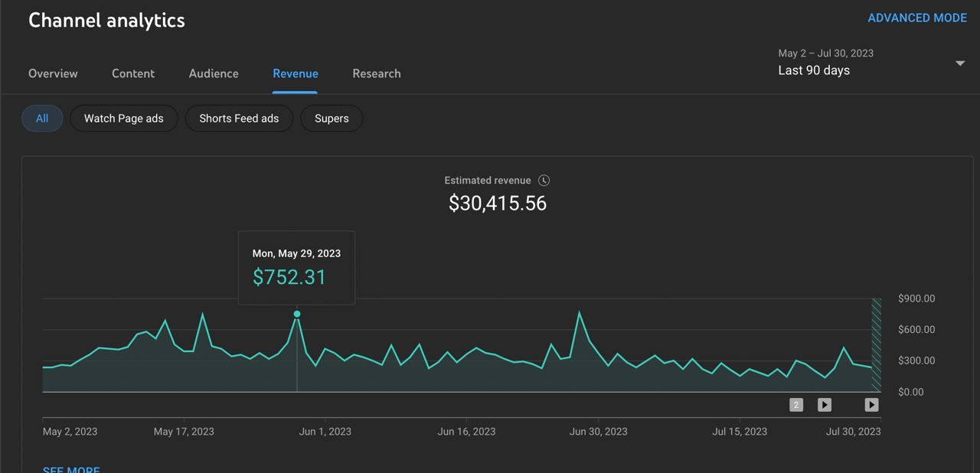Expand the date range dropdown arrow
Screen dimensions: 980x473
pos(959,64)
